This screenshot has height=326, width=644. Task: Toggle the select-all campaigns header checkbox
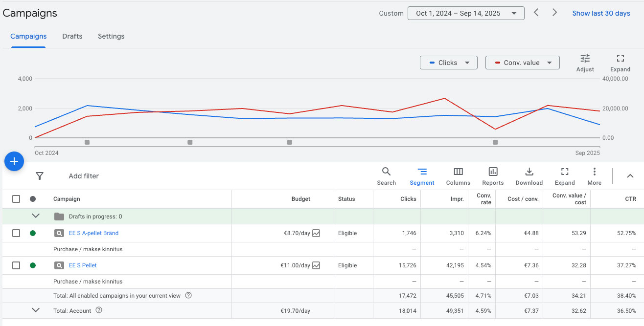point(16,199)
